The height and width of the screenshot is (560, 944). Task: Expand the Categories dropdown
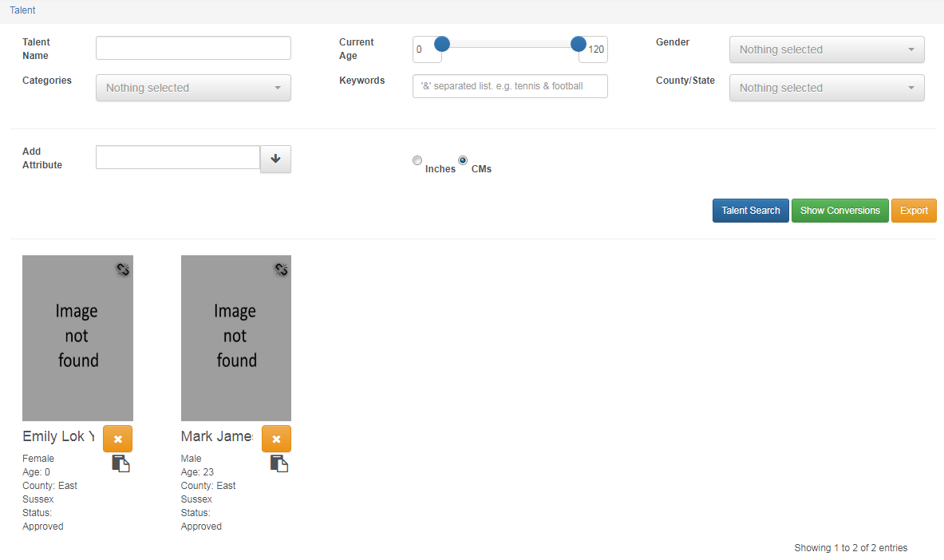coord(193,88)
